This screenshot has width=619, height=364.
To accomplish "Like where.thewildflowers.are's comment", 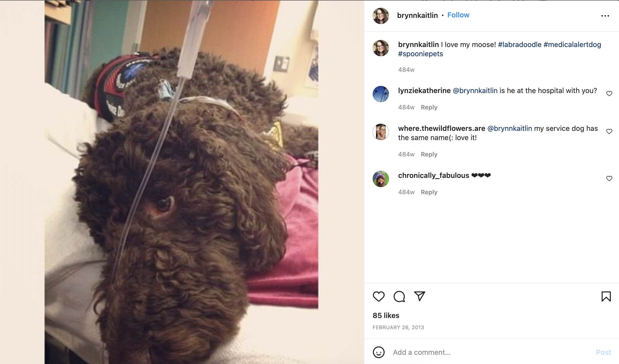I will [x=609, y=131].
